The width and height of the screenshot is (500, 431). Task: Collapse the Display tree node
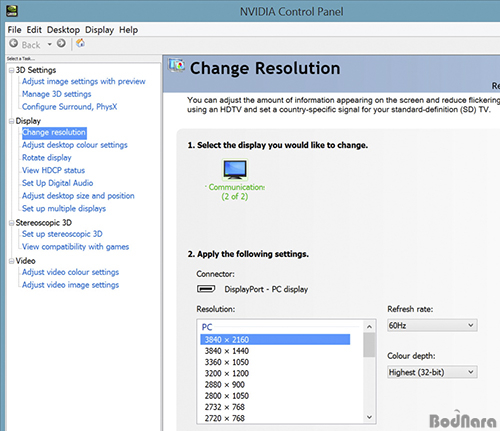tap(11, 121)
